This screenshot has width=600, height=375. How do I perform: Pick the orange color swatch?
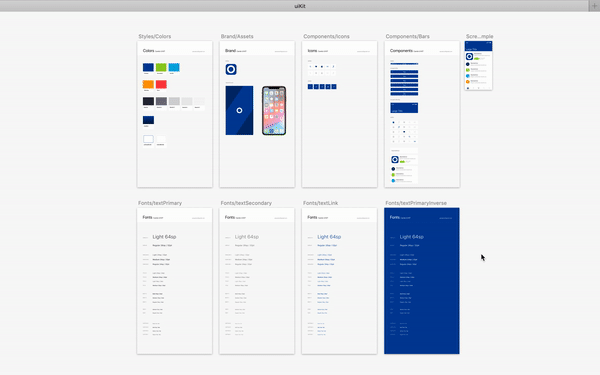pos(148,84)
